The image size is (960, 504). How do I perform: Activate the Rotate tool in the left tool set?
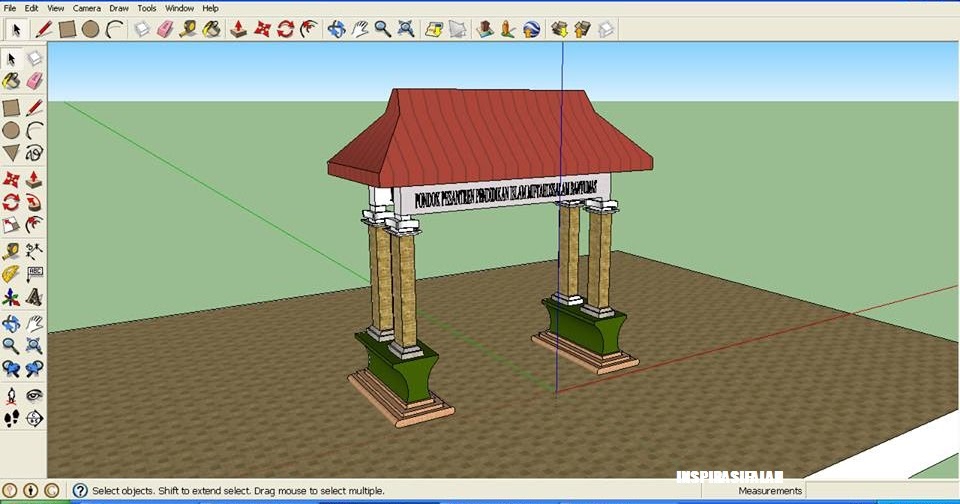pos(11,202)
